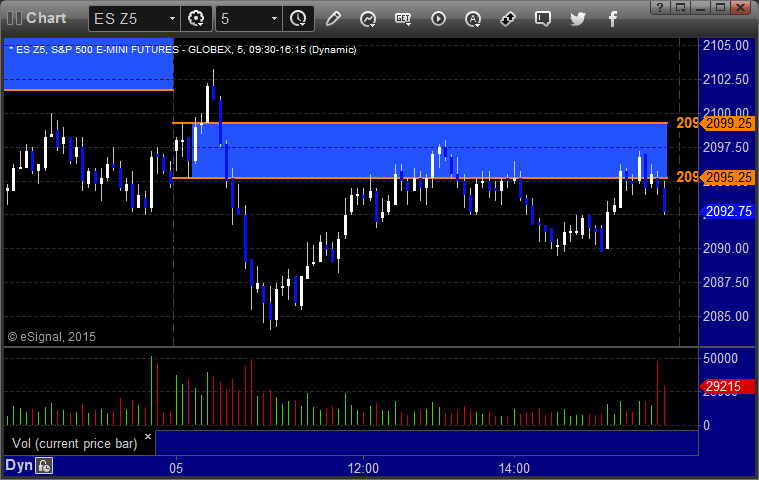Start bar replay play button

[438, 19]
